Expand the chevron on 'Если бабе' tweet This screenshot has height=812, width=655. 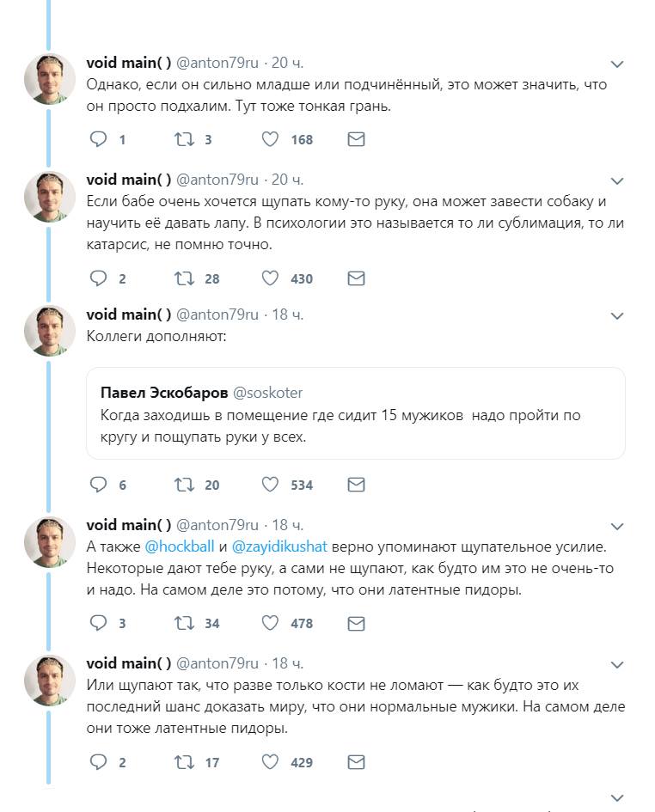(x=616, y=181)
